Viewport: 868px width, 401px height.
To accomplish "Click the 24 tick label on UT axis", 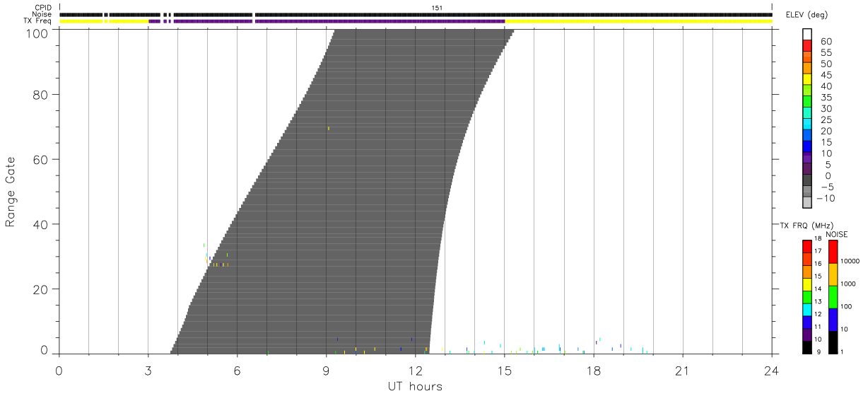I will point(771,370).
